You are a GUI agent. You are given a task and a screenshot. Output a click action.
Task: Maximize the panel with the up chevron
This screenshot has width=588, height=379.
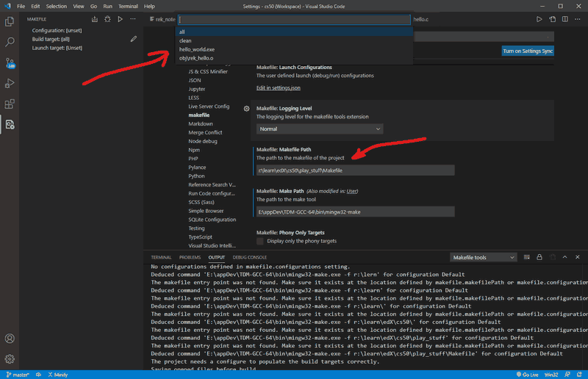[564, 257]
